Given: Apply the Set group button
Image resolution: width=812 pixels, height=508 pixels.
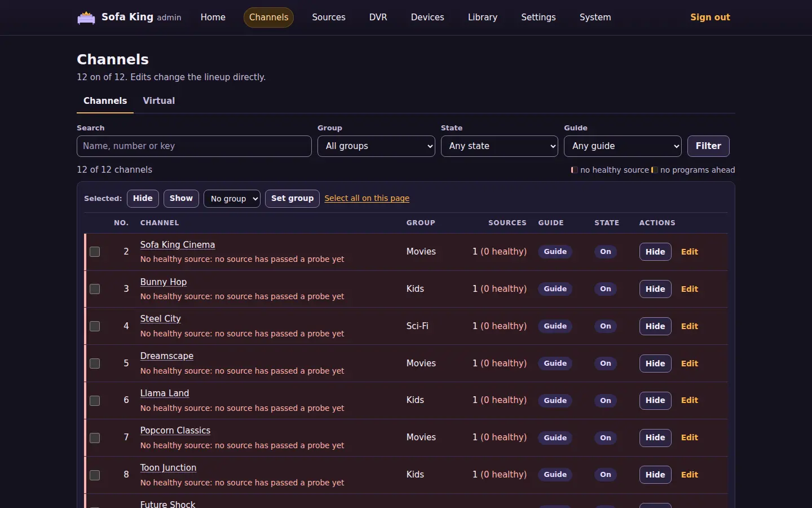Looking at the screenshot, I should pyautogui.click(x=292, y=199).
